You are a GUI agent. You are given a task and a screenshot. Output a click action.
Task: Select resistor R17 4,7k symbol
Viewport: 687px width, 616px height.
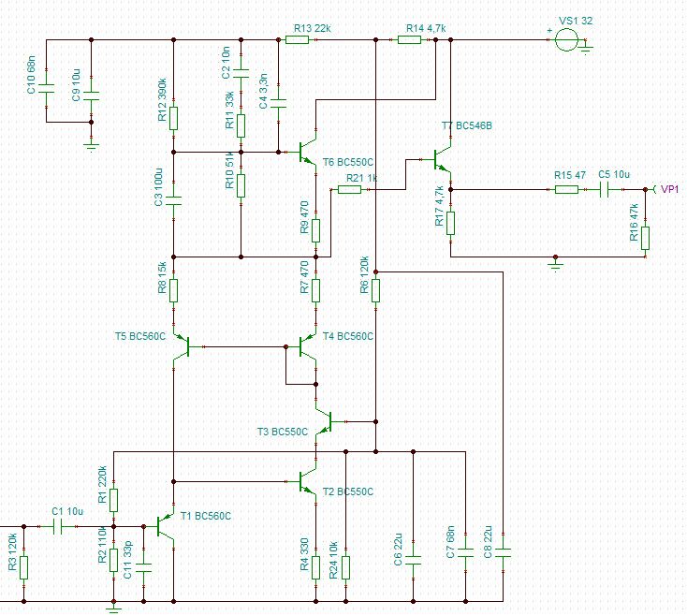point(450,223)
